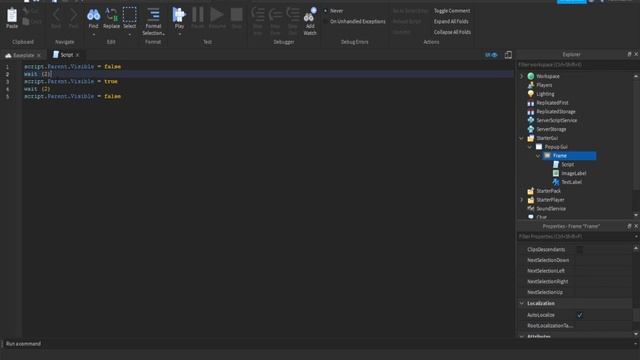Click the Explorer panel undock icon
Image resolution: width=640 pixels, height=360 pixels.
coord(629,54)
